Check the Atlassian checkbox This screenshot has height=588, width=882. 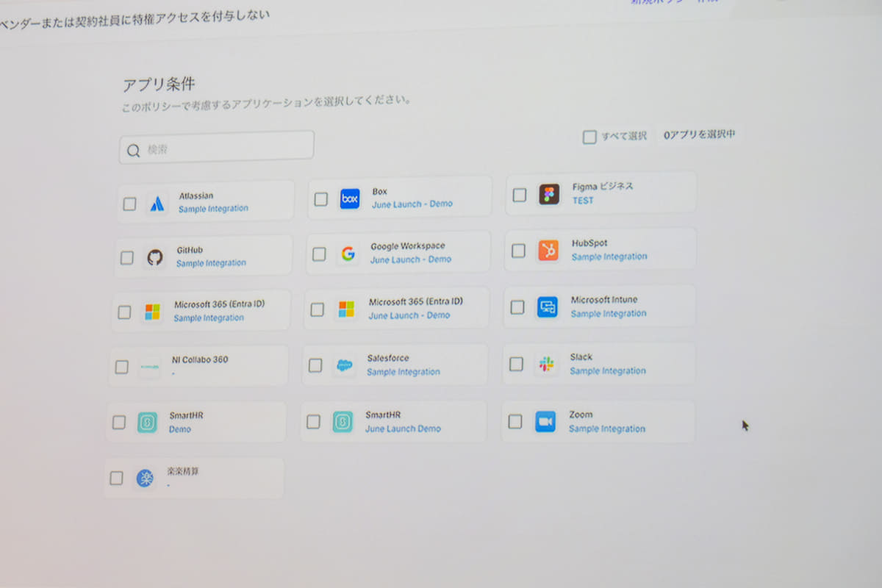(x=129, y=204)
